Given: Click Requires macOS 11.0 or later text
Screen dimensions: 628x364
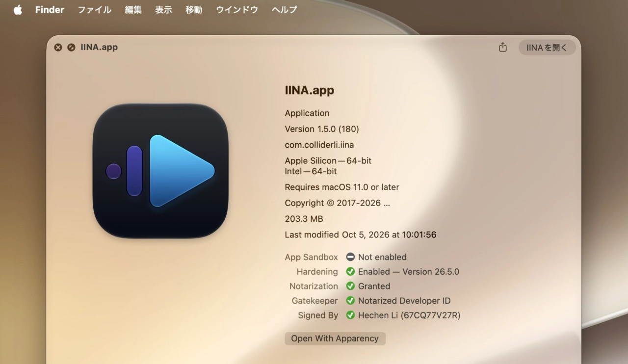Looking at the screenshot, I should [342, 187].
